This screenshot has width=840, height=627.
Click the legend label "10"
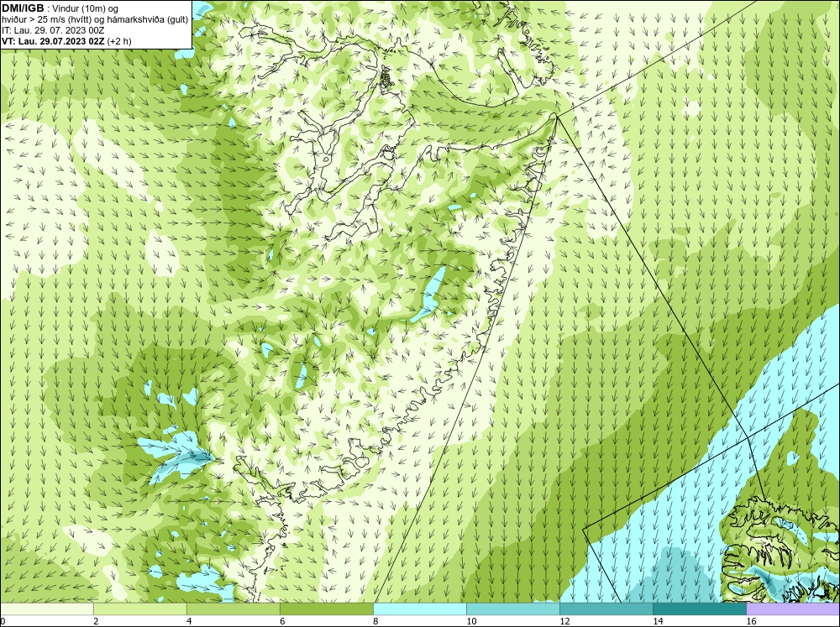(471, 621)
